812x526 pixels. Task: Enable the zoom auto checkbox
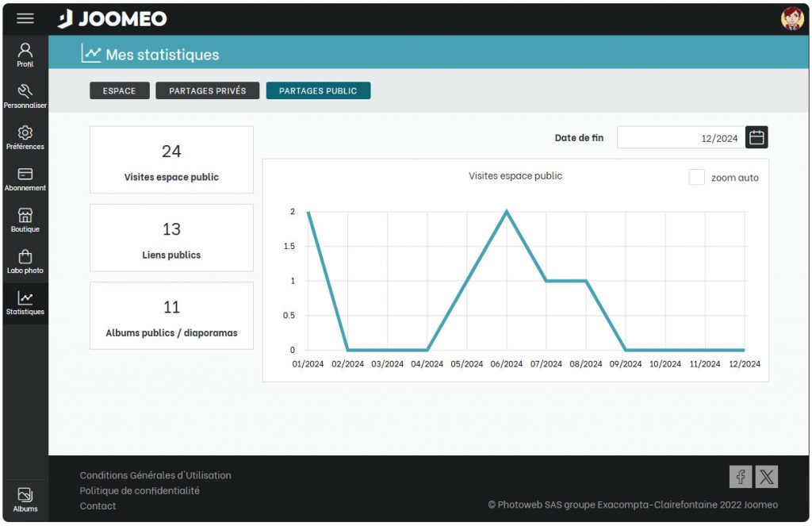pyautogui.click(x=696, y=178)
